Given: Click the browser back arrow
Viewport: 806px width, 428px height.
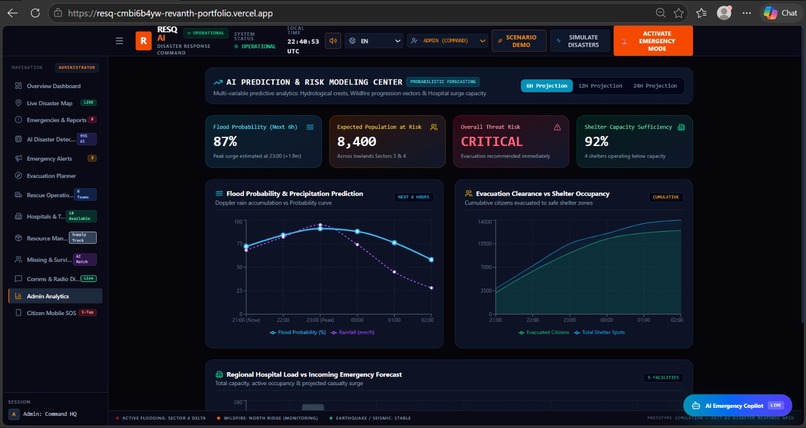Looking at the screenshot, I should pos(12,13).
